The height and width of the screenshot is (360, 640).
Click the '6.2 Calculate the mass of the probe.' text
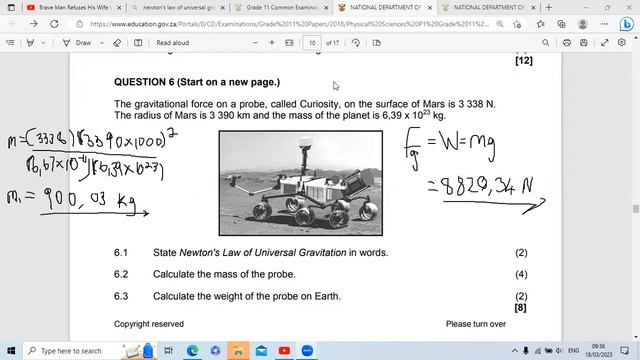205,274
